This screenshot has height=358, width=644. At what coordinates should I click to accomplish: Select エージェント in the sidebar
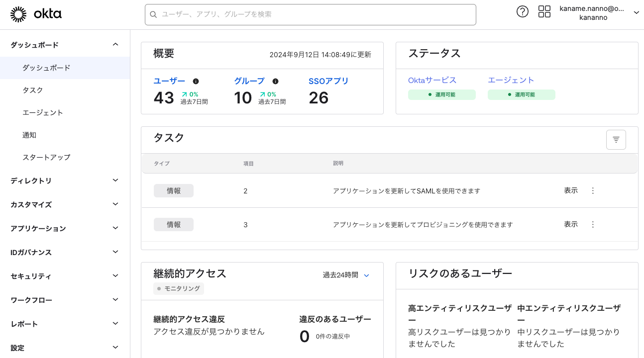coord(43,112)
